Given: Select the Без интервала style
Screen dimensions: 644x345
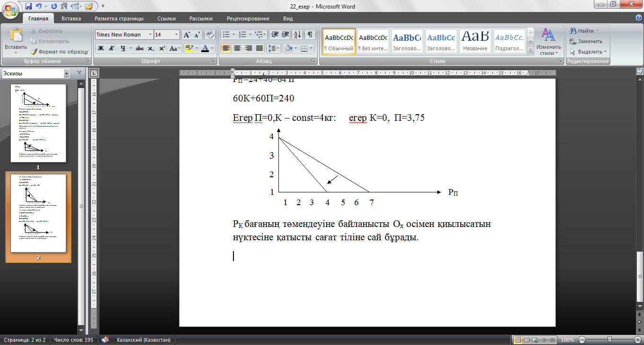Looking at the screenshot, I should click(373, 41).
